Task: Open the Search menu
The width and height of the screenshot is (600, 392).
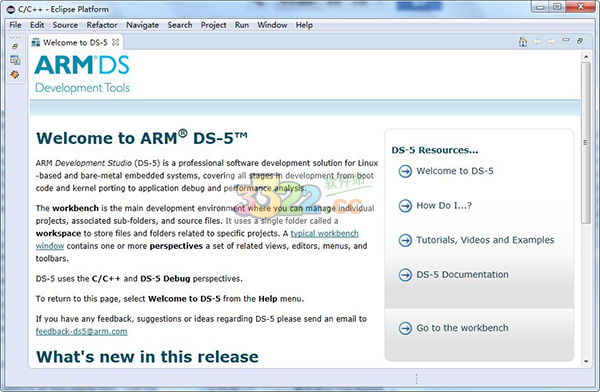Action: (180, 25)
